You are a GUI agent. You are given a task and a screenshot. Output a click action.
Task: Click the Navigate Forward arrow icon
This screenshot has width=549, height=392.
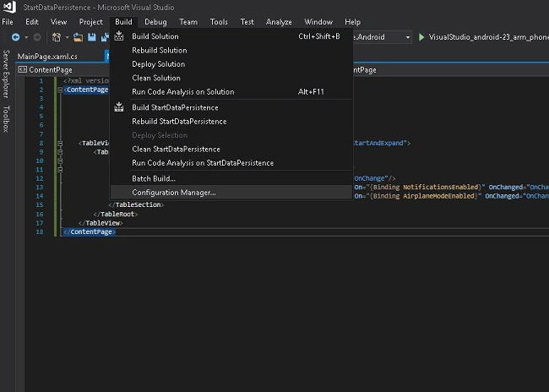pos(37,37)
